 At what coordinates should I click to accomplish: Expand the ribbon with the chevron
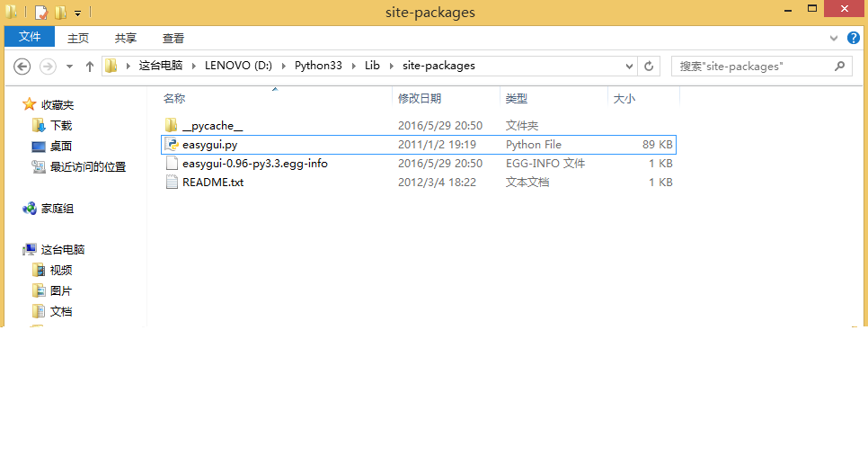coord(833,38)
